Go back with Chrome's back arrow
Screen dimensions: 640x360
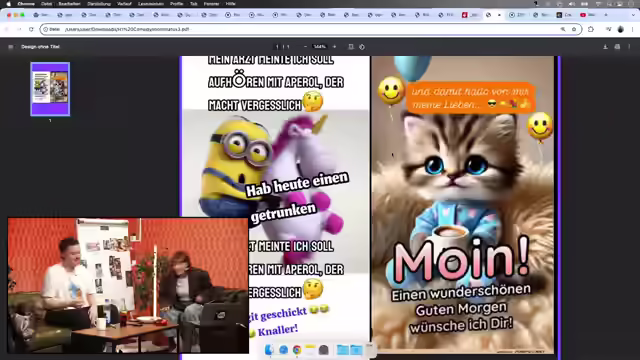pyautogui.click(x=7, y=29)
